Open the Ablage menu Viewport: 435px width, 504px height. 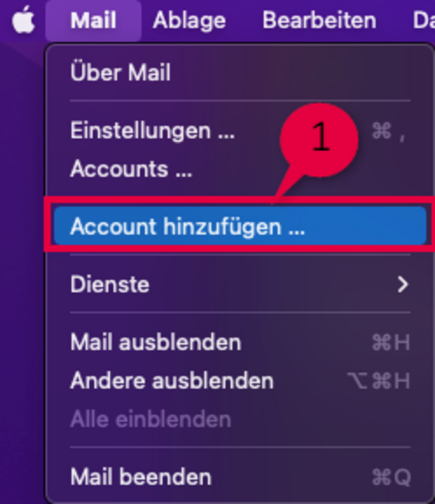click(x=189, y=20)
